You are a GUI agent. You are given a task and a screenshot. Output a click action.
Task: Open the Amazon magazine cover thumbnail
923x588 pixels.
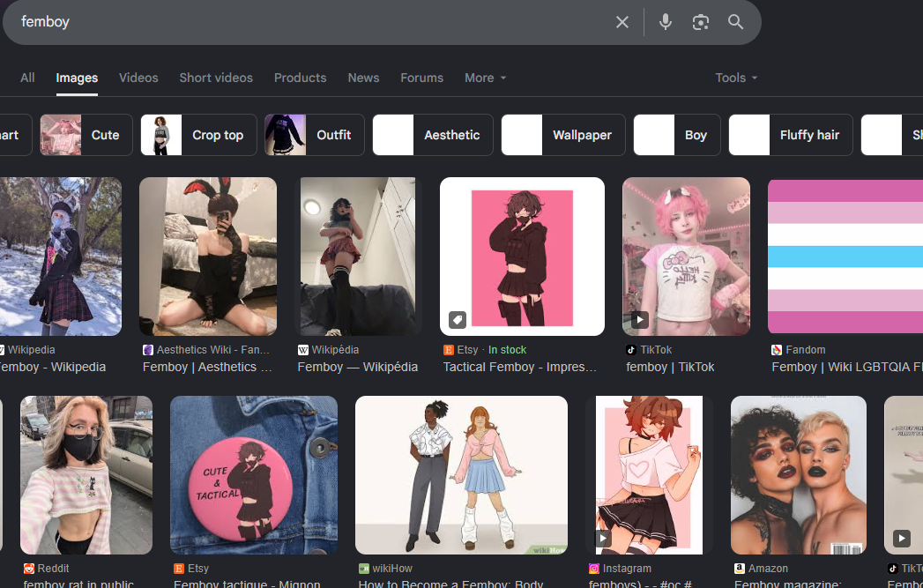(x=799, y=475)
